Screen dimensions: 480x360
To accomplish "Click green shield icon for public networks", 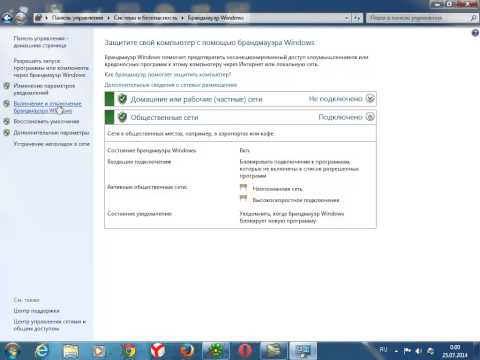I will click(x=122, y=117).
